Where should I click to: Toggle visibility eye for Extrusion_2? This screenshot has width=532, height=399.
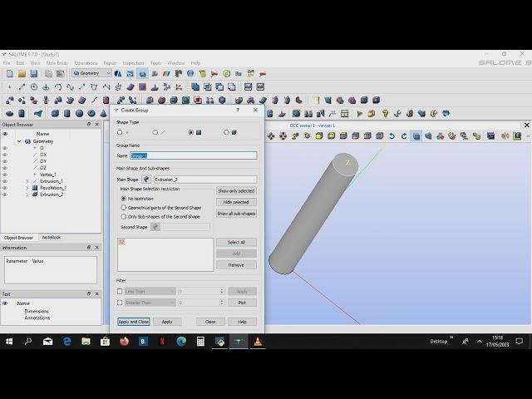(5, 195)
